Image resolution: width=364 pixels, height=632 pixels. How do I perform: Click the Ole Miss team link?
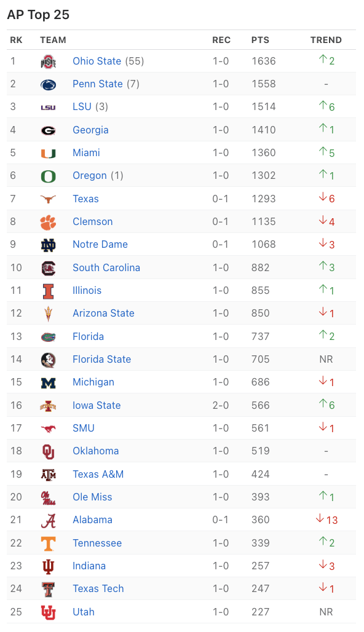point(92,497)
